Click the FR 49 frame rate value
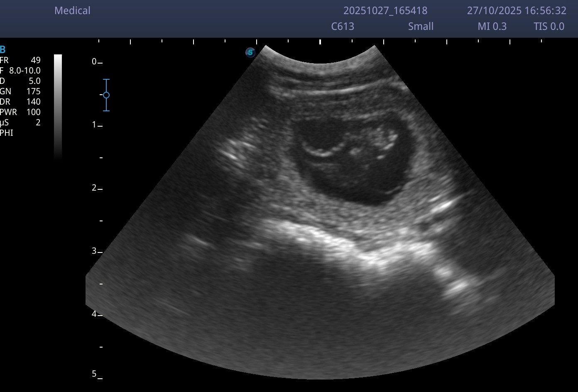Viewport: 578px width, 392px height. tap(20, 60)
